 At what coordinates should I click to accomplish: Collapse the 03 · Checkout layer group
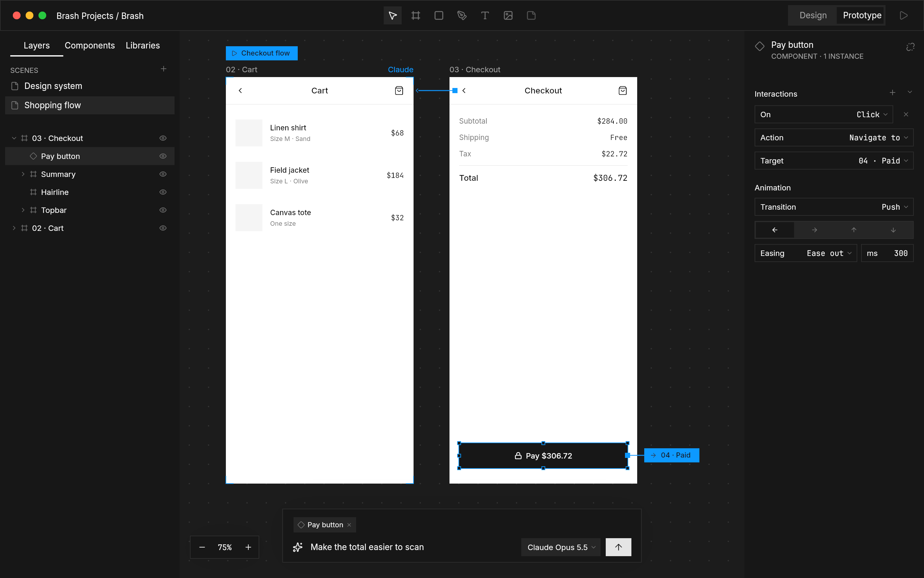[14, 138]
